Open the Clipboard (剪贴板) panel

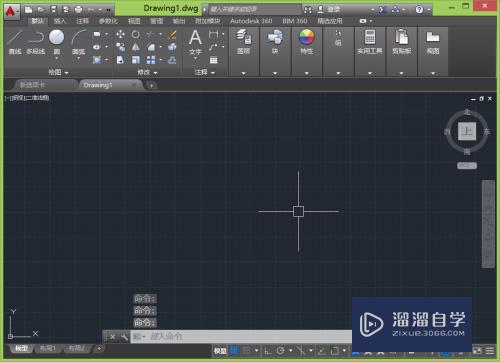[402, 42]
